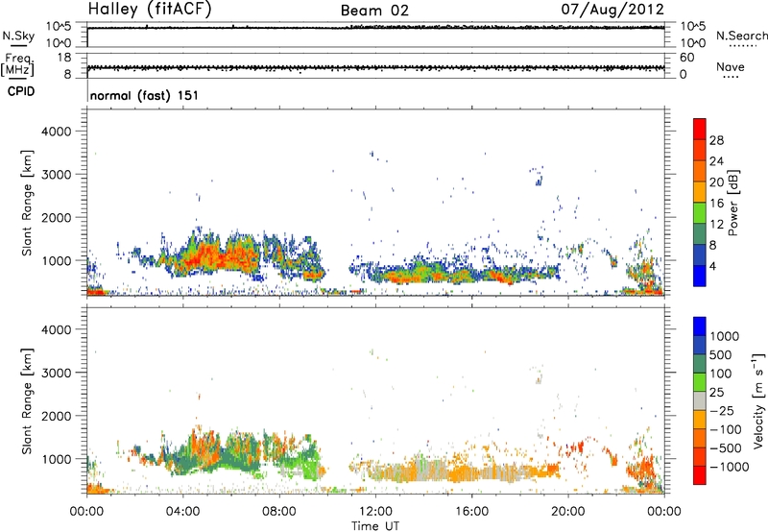Pick the blue 4-8 dB power colorbar segment

pos(700,255)
